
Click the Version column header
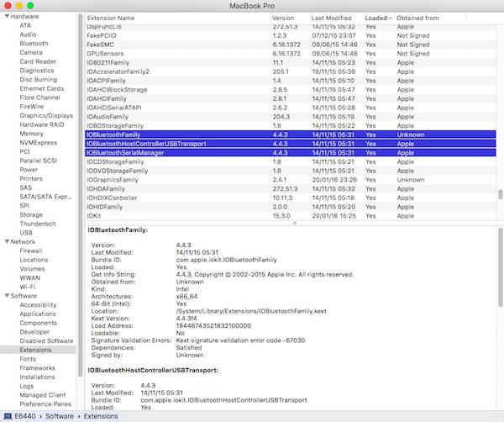click(x=284, y=17)
